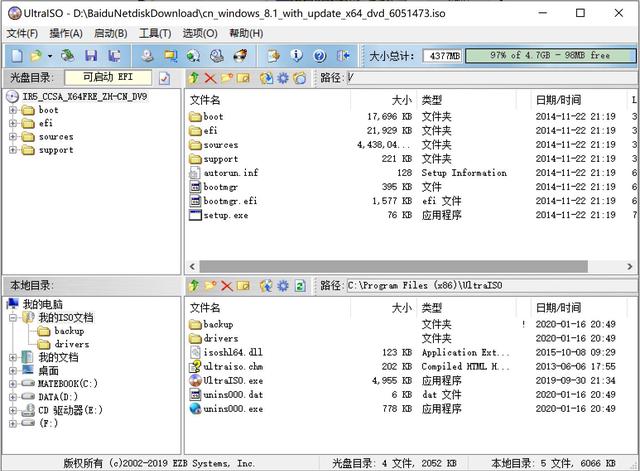Click the disc capacity usage bar showing 97%
640x471 pixels.
(550, 56)
